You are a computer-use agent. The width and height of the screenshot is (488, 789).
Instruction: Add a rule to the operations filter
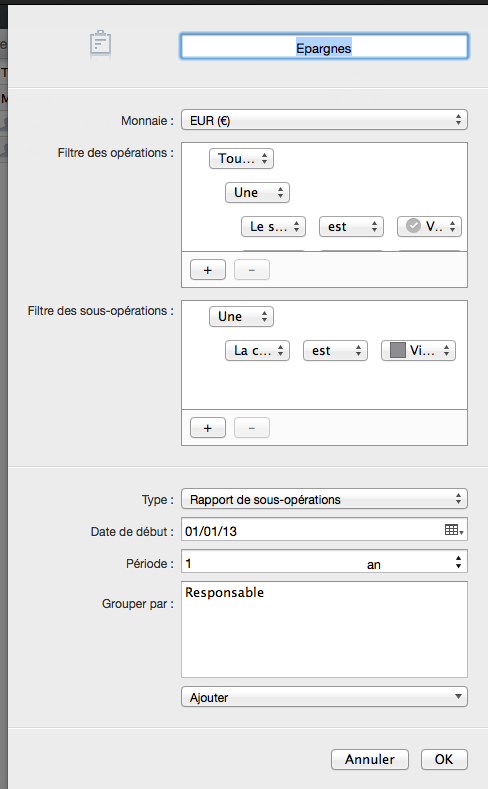click(208, 270)
